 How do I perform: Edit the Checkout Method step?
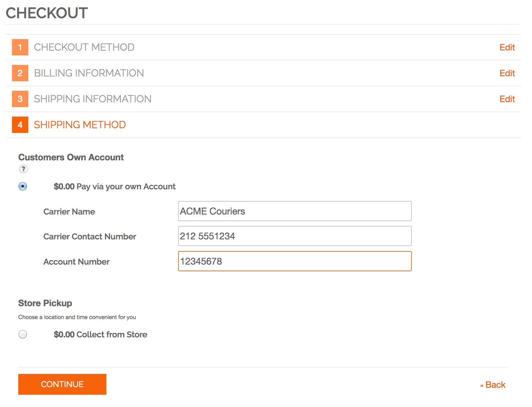pos(507,47)
